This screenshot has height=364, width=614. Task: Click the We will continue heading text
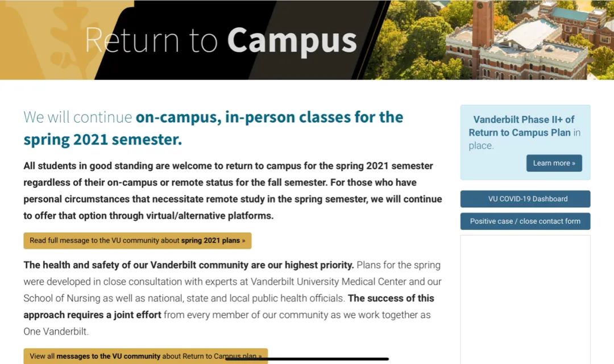click(x=77, y=118)
